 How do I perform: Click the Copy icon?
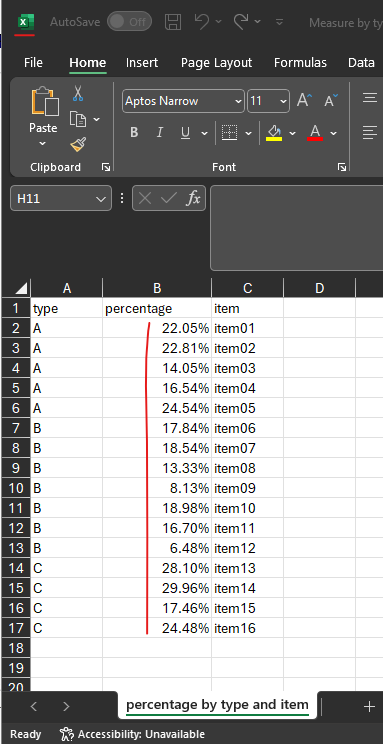tap(78, 119)
